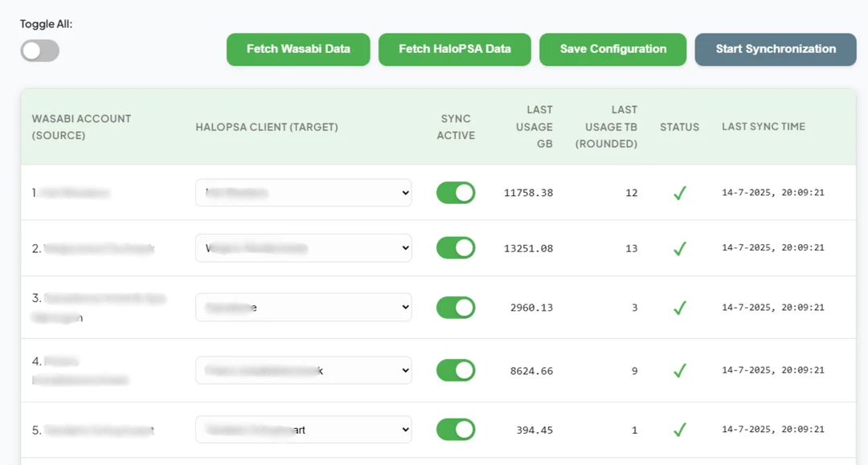
Task: Open row 5's HaloPSA client combo box
Action: (303, 429)
